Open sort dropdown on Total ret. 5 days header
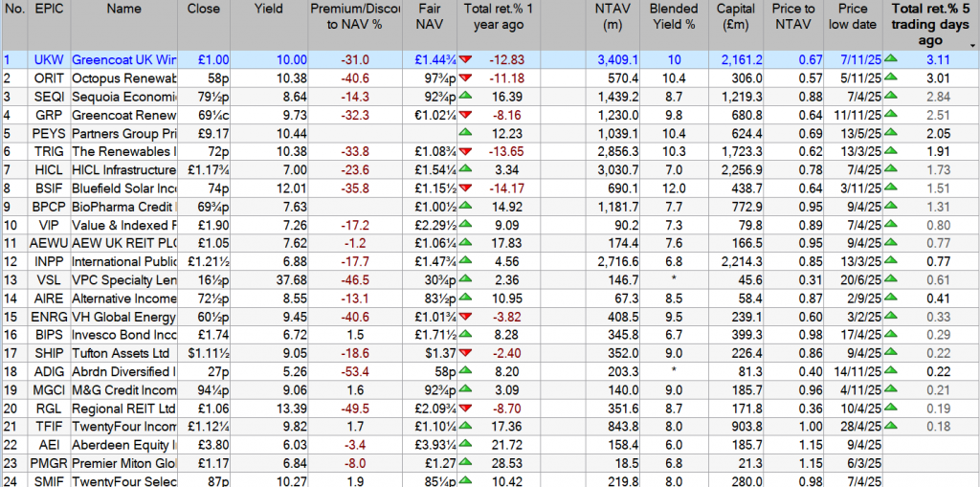 [x=972, y=44]
